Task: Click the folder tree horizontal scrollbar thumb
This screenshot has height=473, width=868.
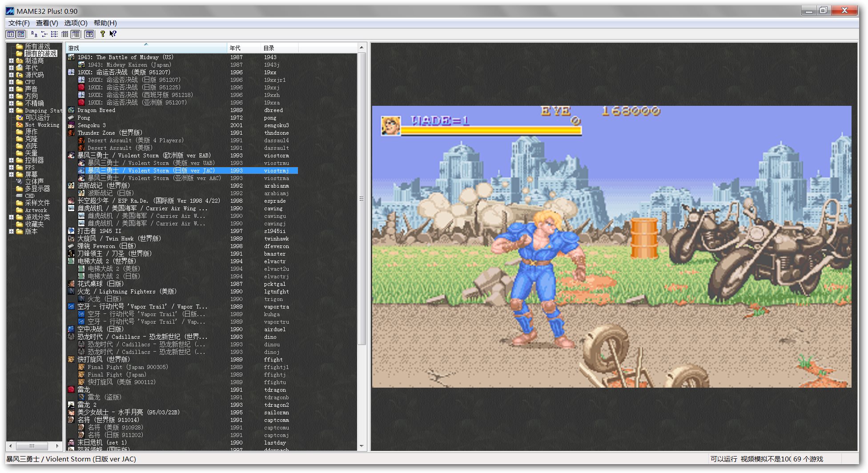Action: click(x=32, y=445)
